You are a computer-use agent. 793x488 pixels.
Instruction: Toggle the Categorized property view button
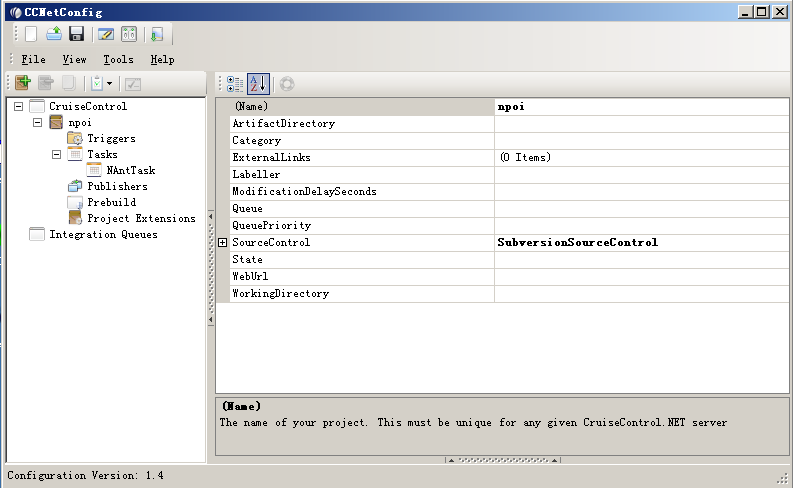pos(235,84)
